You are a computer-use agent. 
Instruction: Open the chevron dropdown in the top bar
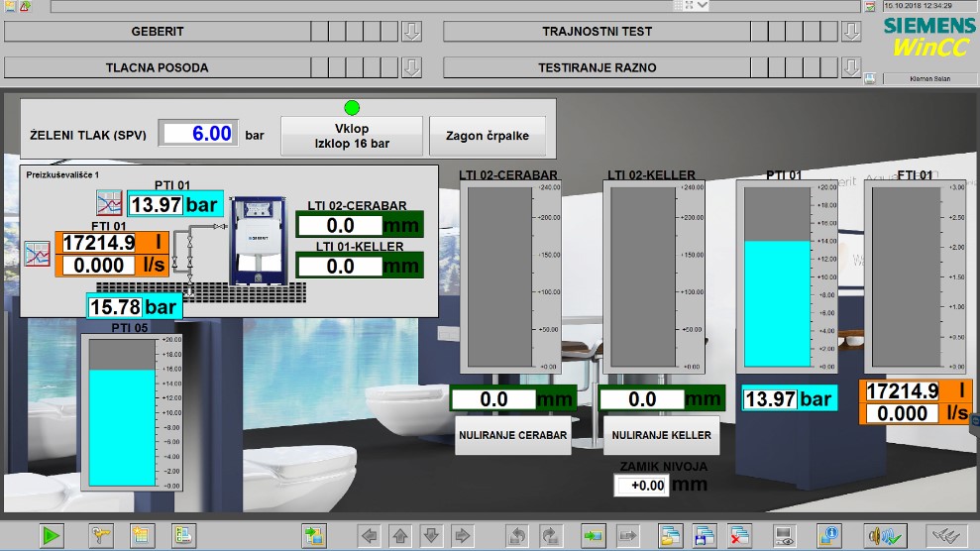point(703,6)
